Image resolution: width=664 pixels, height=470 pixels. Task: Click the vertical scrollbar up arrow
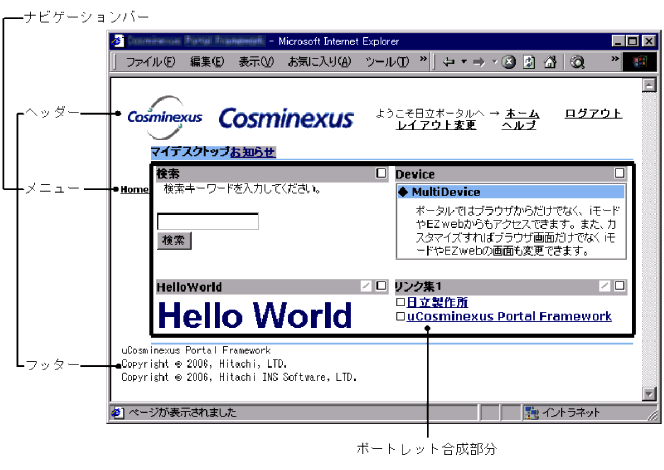[x=649, y=85]
